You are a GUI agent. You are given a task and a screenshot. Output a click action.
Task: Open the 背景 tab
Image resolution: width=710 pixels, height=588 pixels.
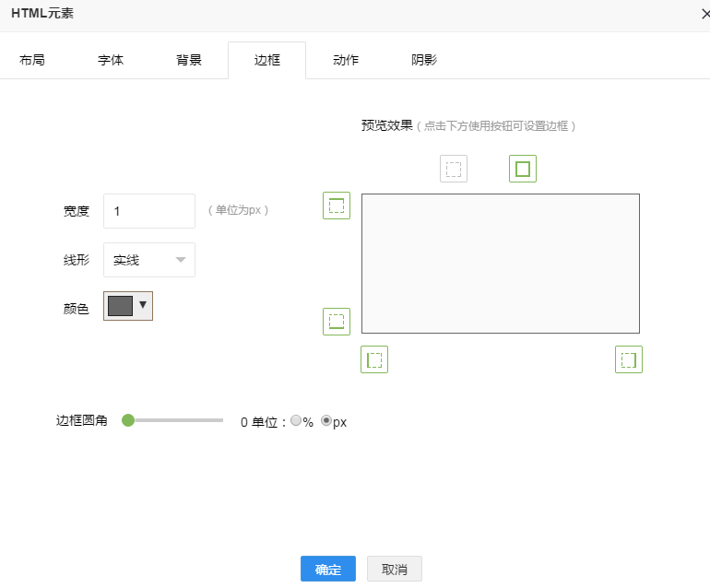pyautogui.click(x=189, y=60)
